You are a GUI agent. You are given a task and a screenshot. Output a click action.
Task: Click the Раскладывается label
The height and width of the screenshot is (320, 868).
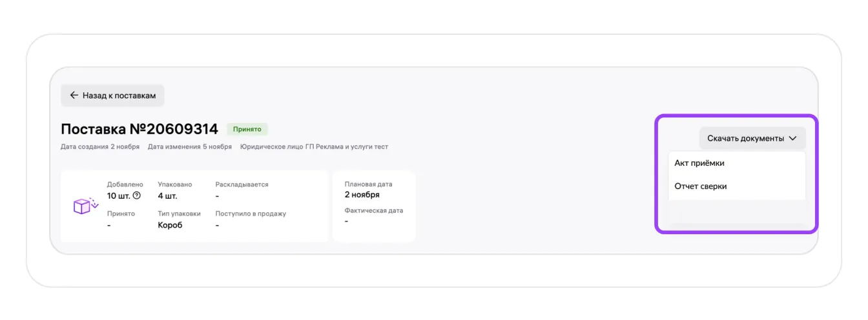pyautogui.click(x=242, y=185)
